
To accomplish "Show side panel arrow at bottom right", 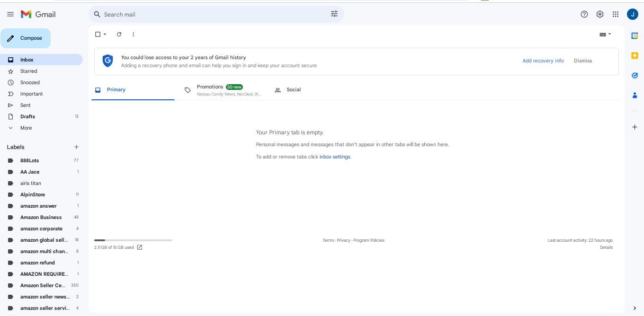I will (x=635, y=308).
